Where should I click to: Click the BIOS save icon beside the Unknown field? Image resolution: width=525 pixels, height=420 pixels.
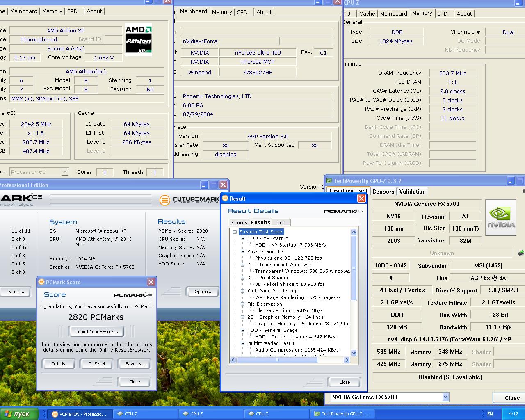click(x=520, y=253)
